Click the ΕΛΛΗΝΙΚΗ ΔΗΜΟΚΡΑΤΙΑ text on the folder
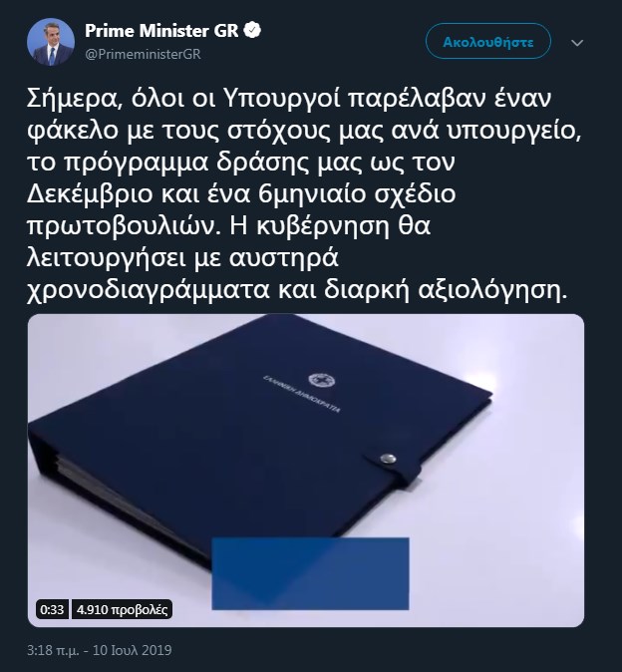 (302, 394)
